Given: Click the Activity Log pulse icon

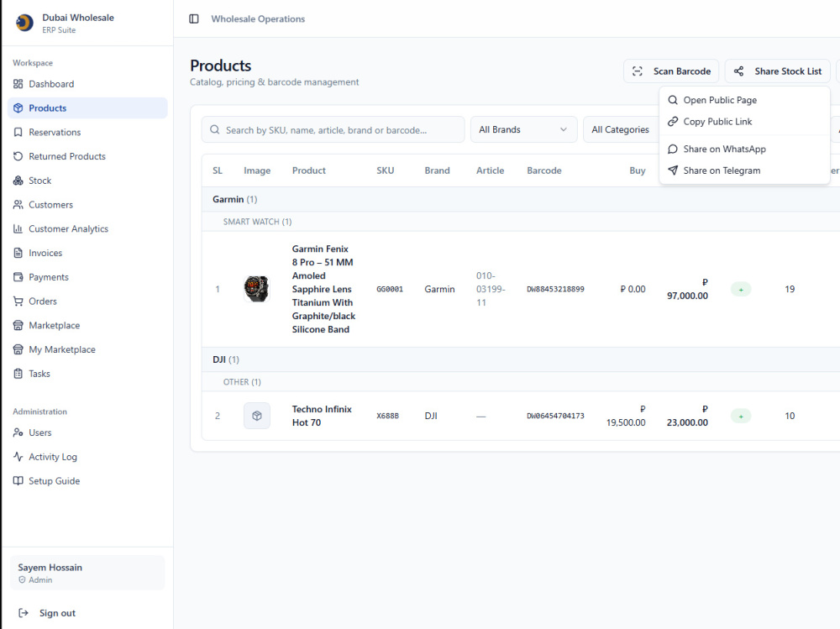Looking at the screenshot, I should point(18,457).
